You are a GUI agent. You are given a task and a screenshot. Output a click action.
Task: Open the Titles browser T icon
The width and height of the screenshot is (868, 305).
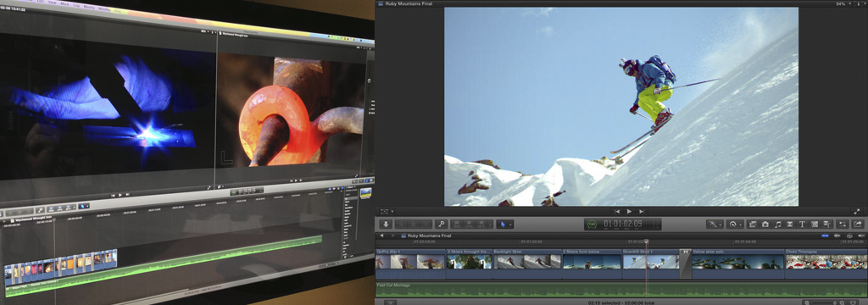click(802, 225)
